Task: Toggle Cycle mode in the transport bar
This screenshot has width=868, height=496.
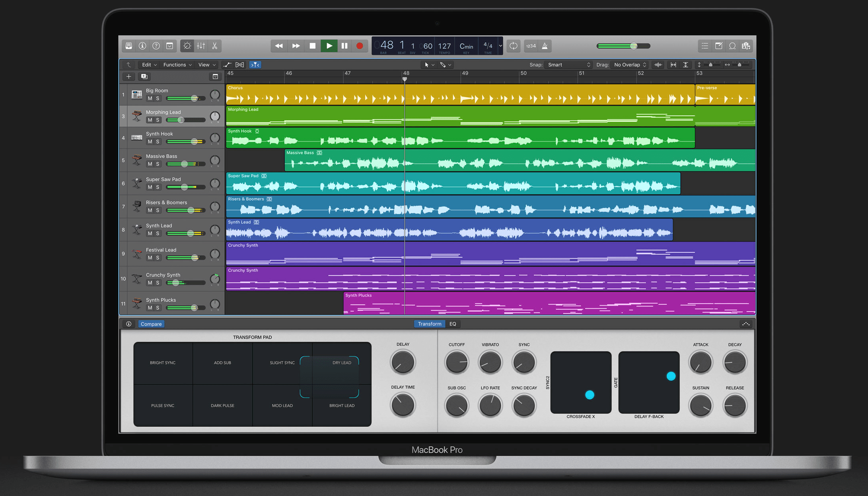Action: [x=513, y=46]
